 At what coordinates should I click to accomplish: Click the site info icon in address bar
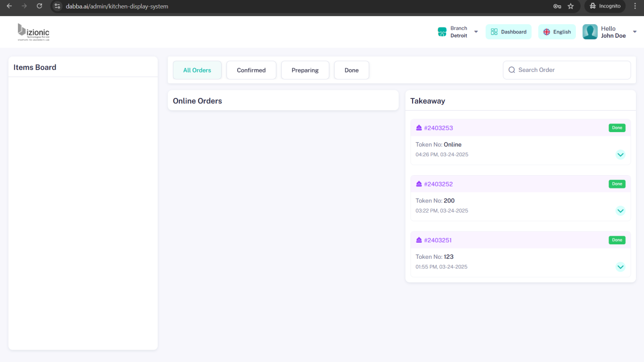tap(57, 6)
